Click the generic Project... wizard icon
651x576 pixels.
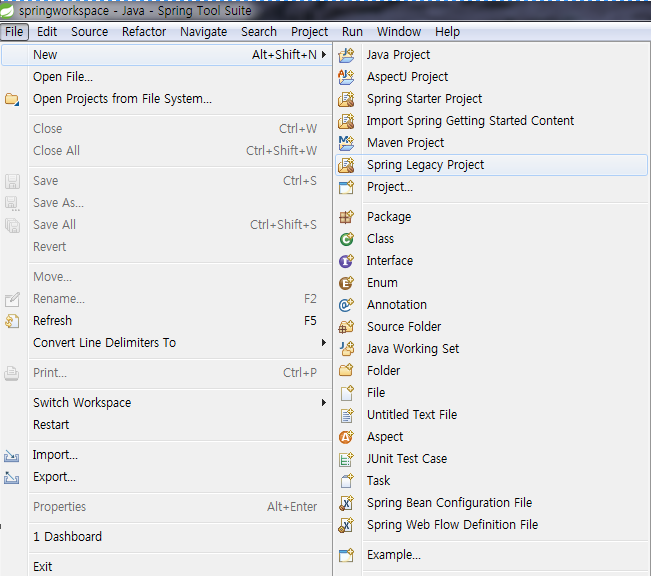(x=346, y=187)
